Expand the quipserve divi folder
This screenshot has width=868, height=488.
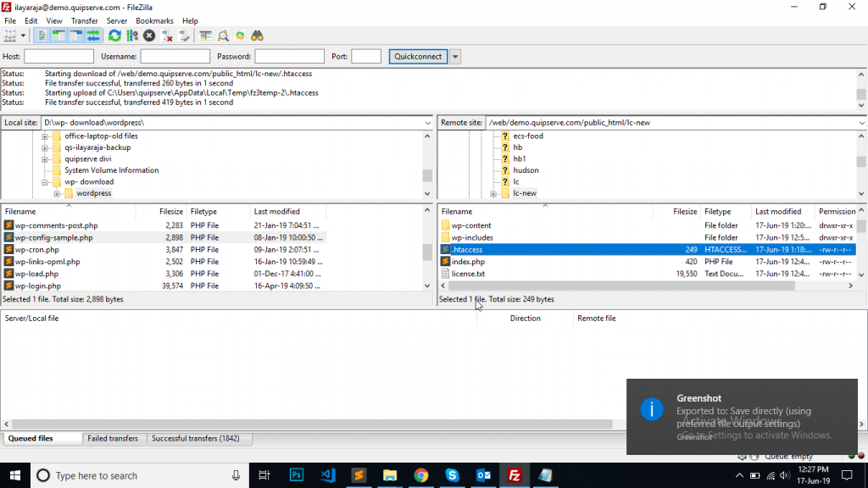[x=45, y=159]
